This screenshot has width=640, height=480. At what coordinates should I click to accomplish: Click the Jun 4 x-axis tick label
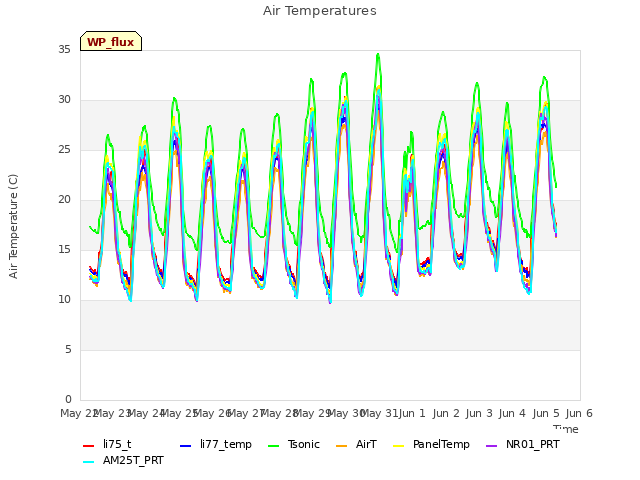click(512, 413)
